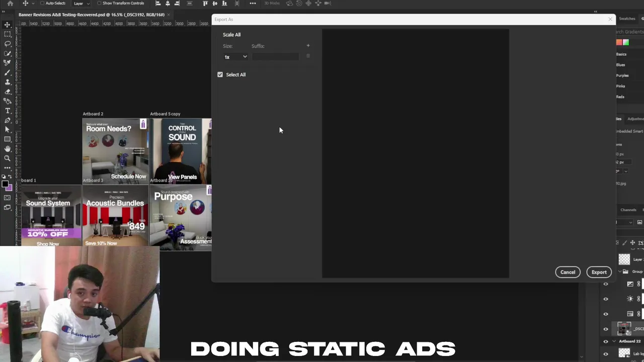
Task: Open the 1x size dropdown
Action: pyautogui.click(x=235, y=57)
